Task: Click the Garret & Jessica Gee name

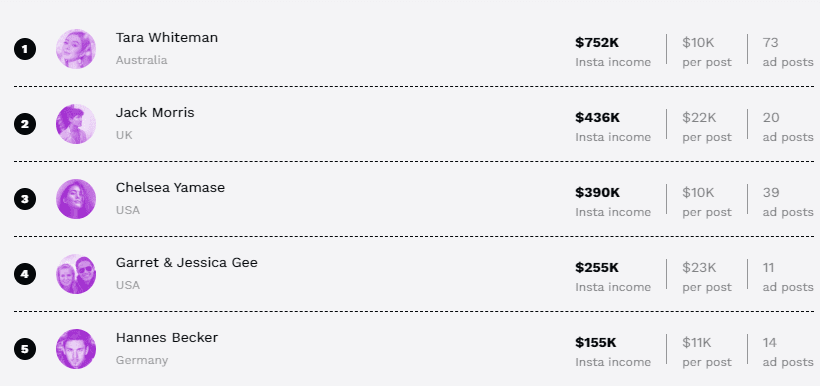Action: click(x=187, y=263)
